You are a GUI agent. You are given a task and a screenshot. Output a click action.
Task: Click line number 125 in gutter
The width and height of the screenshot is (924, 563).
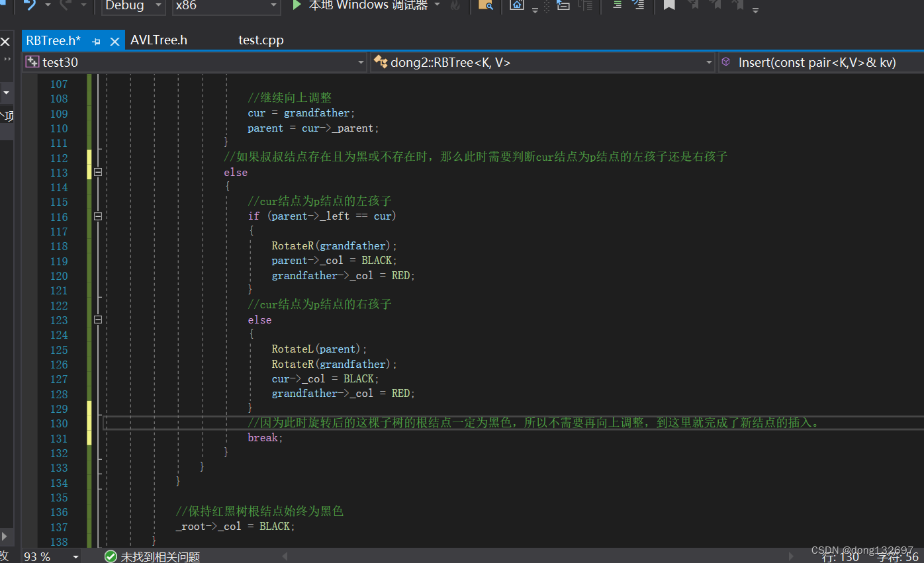click(59, 349)
